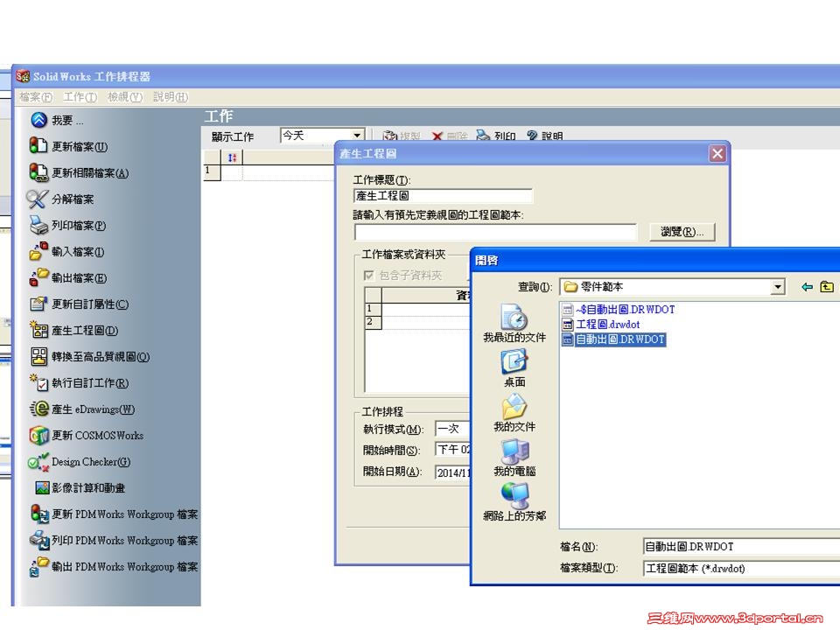Select the 輸出檔案(E) icon
The width and height of the screenshot is (840, 630).
[x=38, y=277]
